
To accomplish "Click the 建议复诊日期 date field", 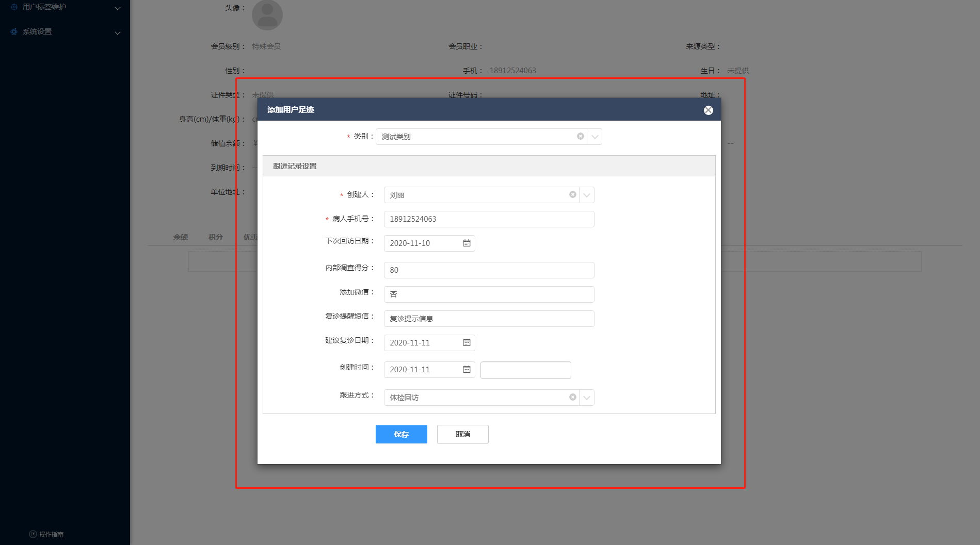I will (429, 343).
